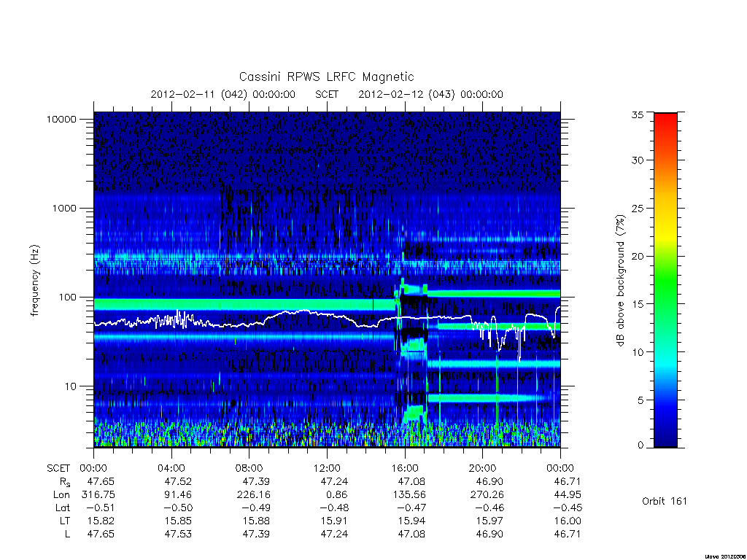Image resolution: width=747 pixels, height=560 pixels.
Task: Click the Lon value '91.46'
Action: point(178,495)
